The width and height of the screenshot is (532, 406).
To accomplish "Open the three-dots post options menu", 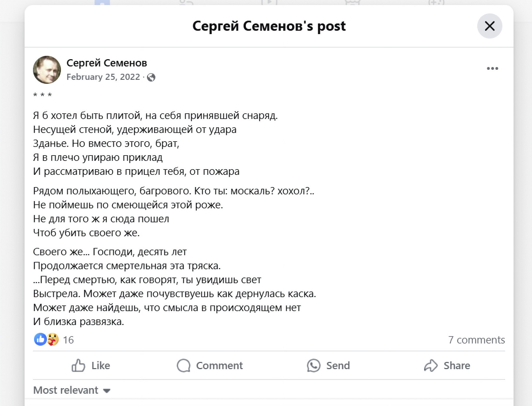I will 492,68.
